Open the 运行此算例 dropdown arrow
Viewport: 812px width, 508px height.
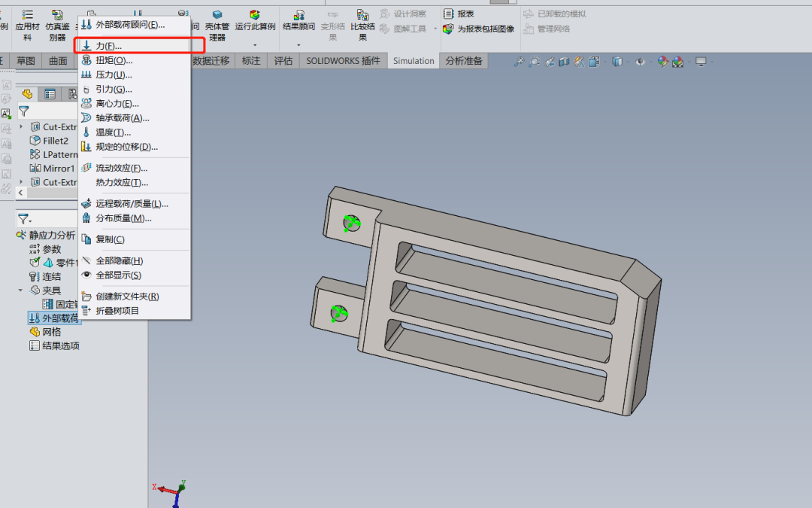point(255,44)
